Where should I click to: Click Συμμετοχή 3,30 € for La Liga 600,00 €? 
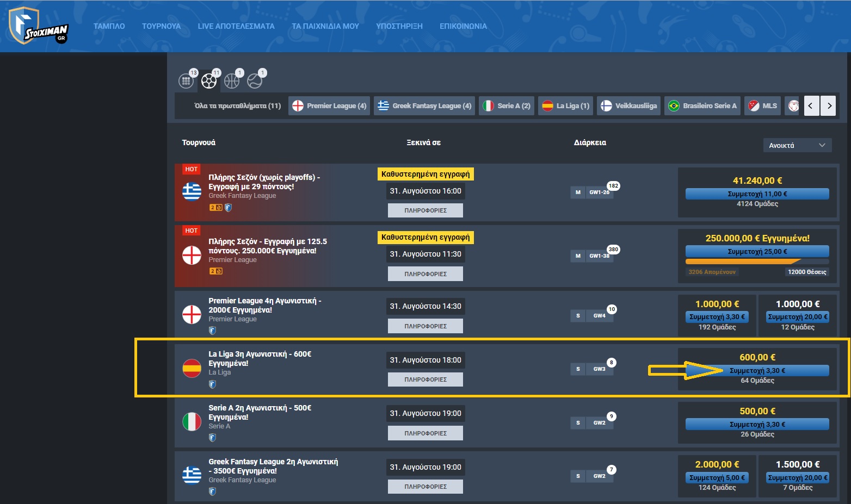757,370
